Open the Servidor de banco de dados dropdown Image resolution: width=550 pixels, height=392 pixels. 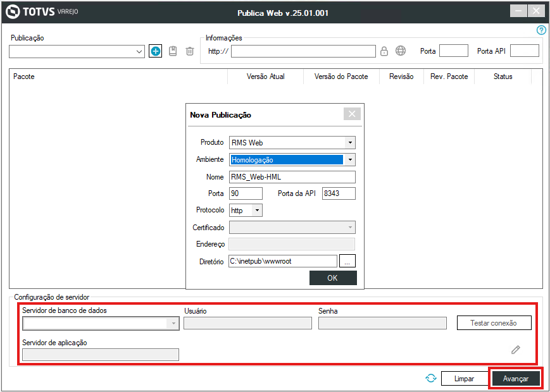point(173,323)
